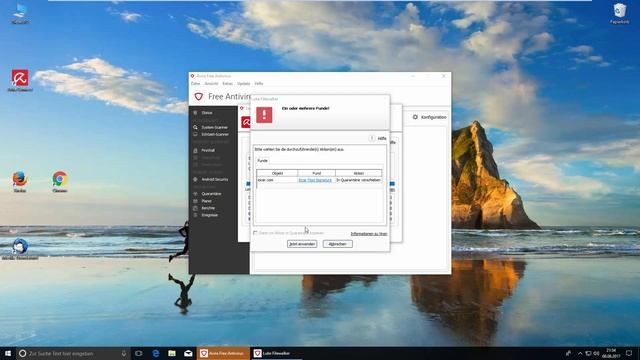Click the Hilfe help icon in dialog
The image size is (640, 360).
[x=372, y=138]
